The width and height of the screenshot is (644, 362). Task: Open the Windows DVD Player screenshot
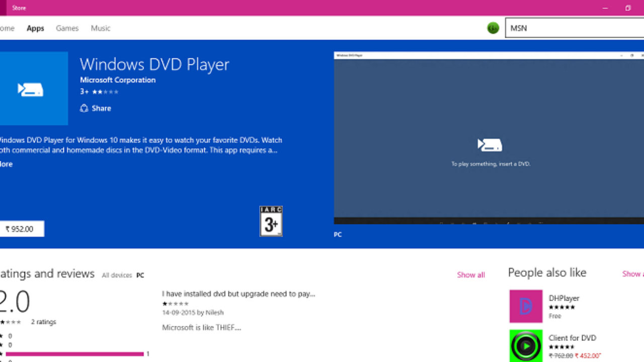489,138
